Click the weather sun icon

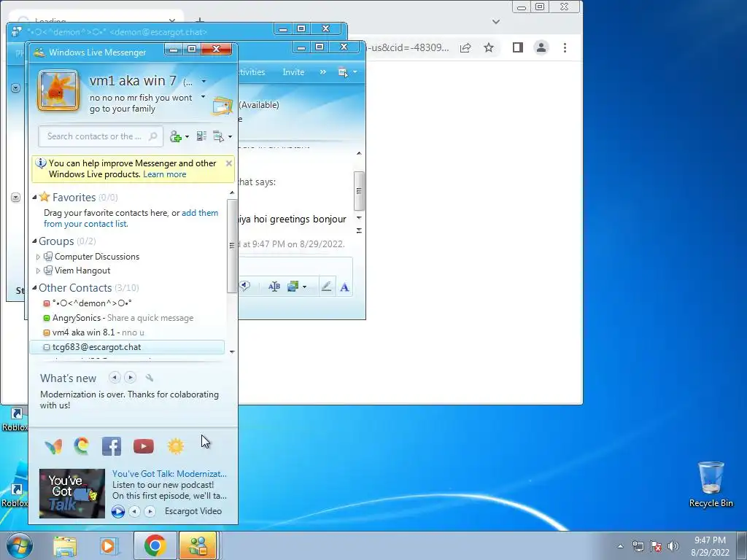point(175,446)
